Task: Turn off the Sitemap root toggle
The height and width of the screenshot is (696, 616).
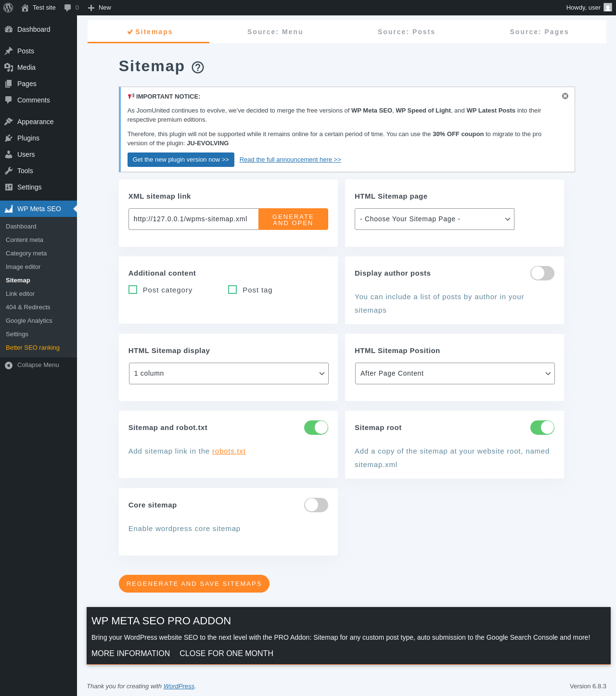Action: tap(542, 428)
